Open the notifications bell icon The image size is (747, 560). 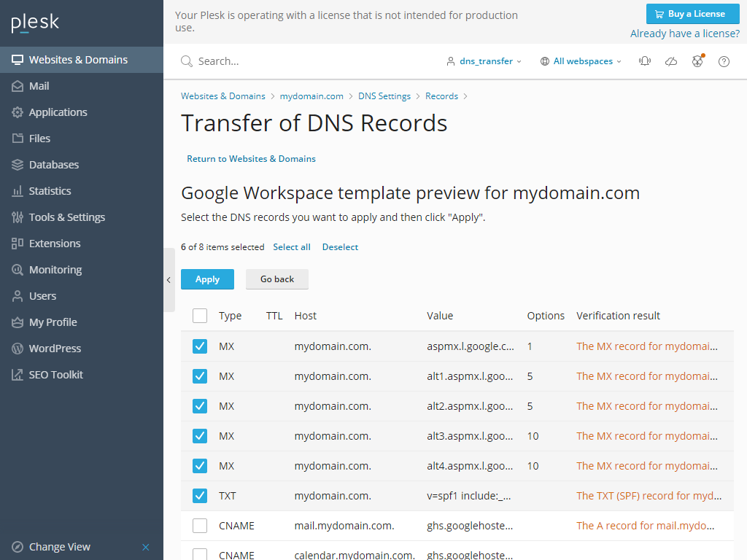point(645,61)
